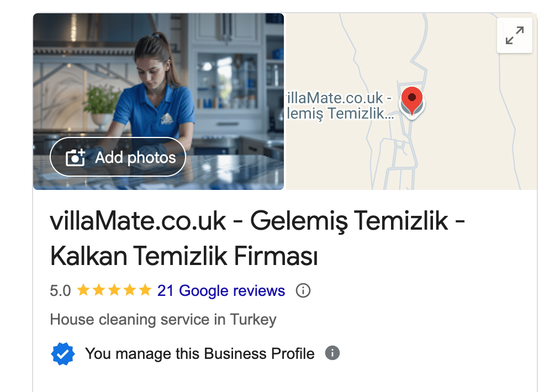Click Kalkan Temizlik Firması heading line

184,256
